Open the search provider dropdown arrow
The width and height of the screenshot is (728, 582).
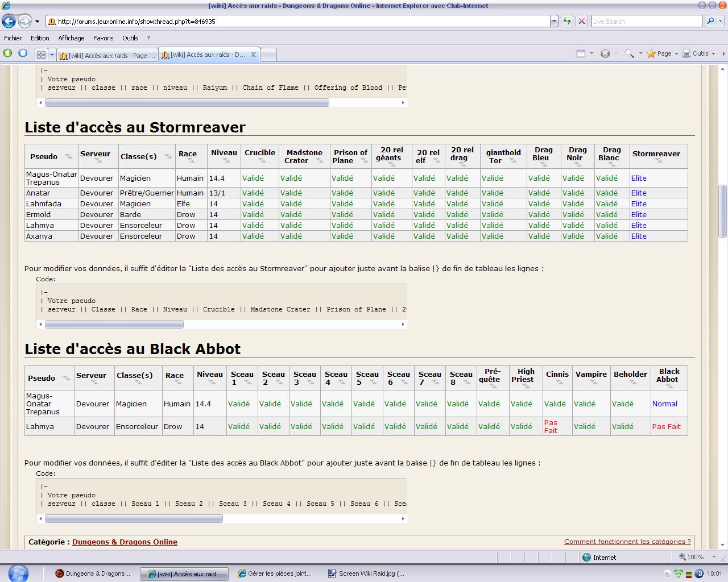click(x=720, y=22)
